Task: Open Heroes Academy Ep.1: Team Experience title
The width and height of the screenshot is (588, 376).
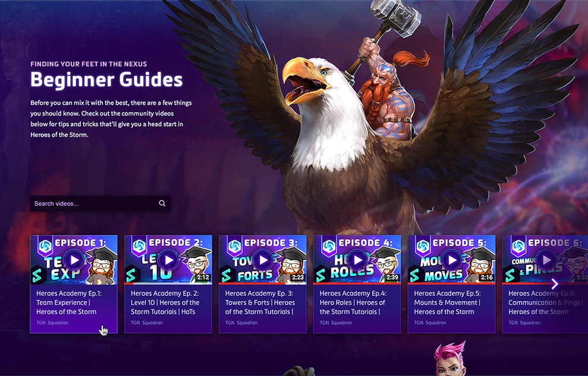Action: (68, 302)
